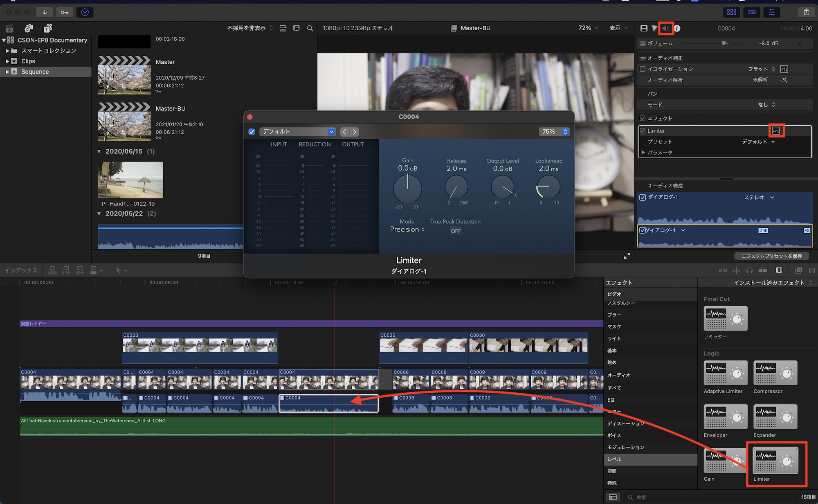Open the info inspector icon

677,28
